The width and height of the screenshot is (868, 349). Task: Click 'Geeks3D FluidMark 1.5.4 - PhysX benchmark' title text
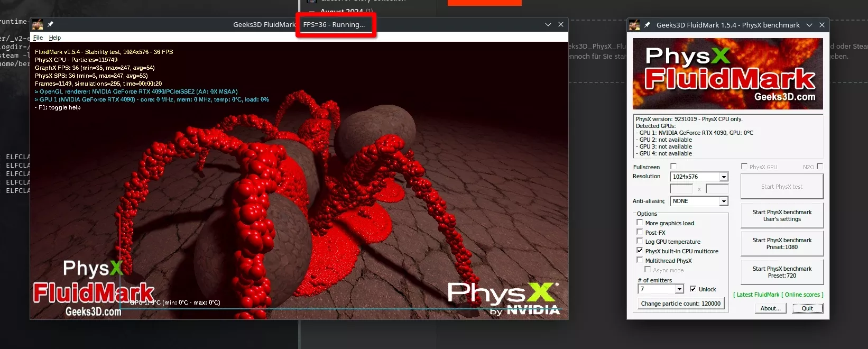pyautogui.click(x=728, y=25)
